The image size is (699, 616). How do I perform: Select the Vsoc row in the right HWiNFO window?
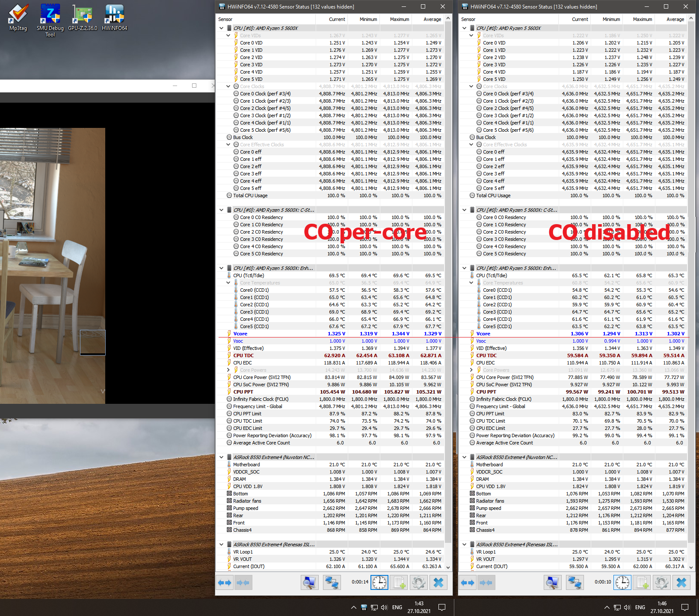[x=573, y=341]
